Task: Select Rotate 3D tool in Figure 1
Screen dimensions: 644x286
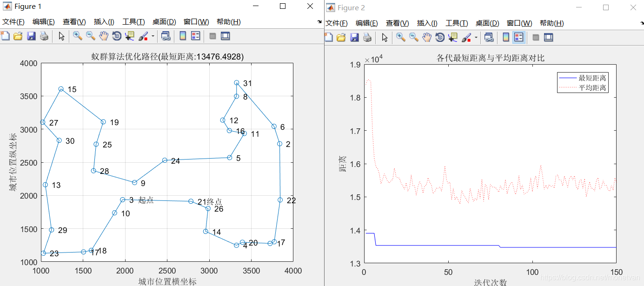Action: (x=116, y=36)
